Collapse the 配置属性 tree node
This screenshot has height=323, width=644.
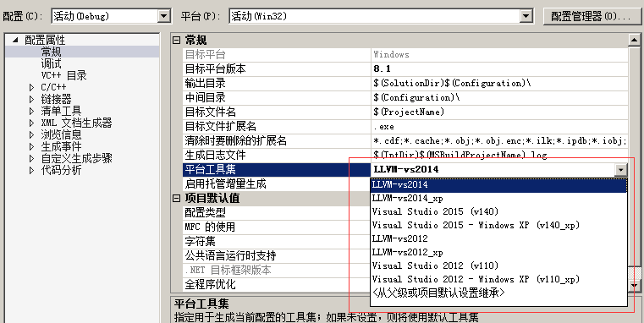[15, 40]
